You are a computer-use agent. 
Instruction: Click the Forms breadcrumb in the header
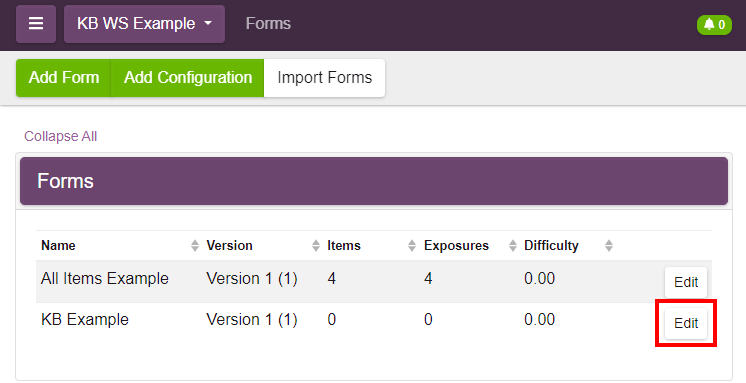pyautogui.click(x=268, y=23)
